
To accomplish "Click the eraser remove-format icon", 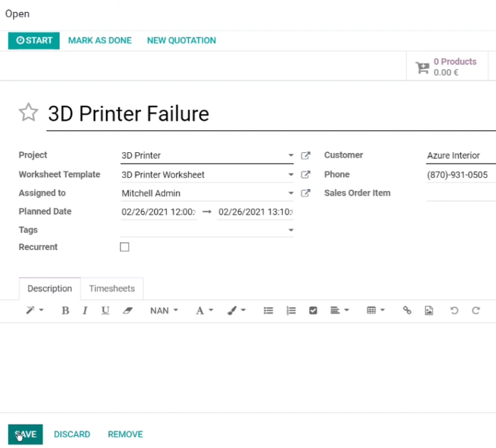I will click(127, 311).
